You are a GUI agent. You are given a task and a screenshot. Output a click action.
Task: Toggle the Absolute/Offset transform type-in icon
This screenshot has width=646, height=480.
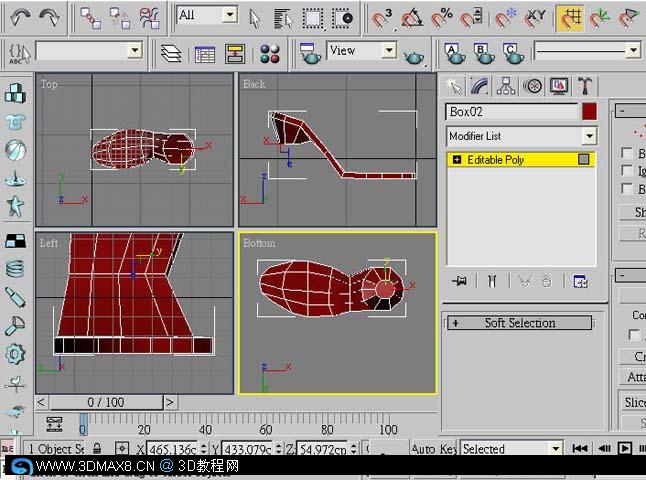[122, 448]
